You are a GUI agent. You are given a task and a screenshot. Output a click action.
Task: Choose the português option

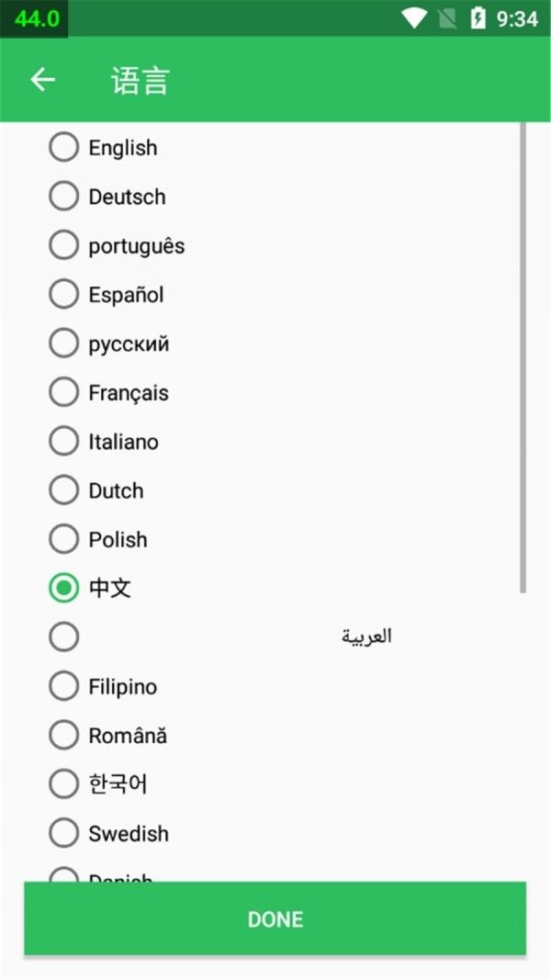[63, 245]
